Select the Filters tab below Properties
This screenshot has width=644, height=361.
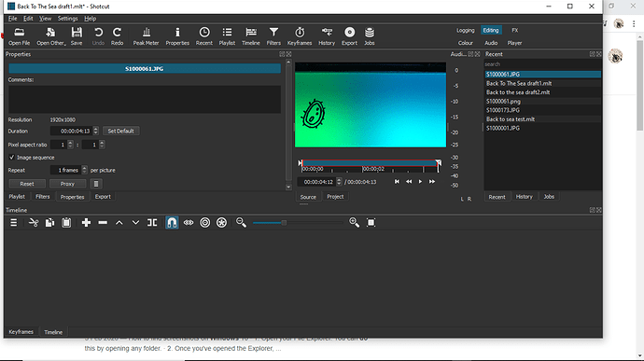click(42, 197)
